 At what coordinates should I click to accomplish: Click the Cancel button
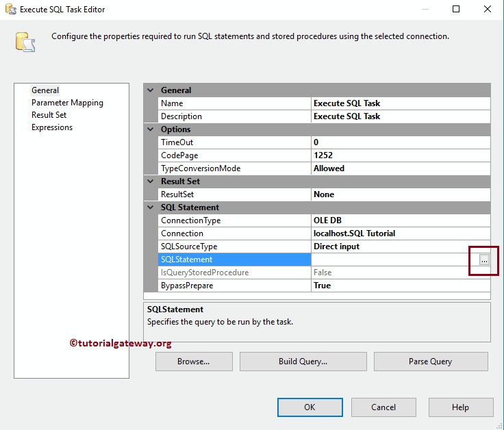pos(383,407)
